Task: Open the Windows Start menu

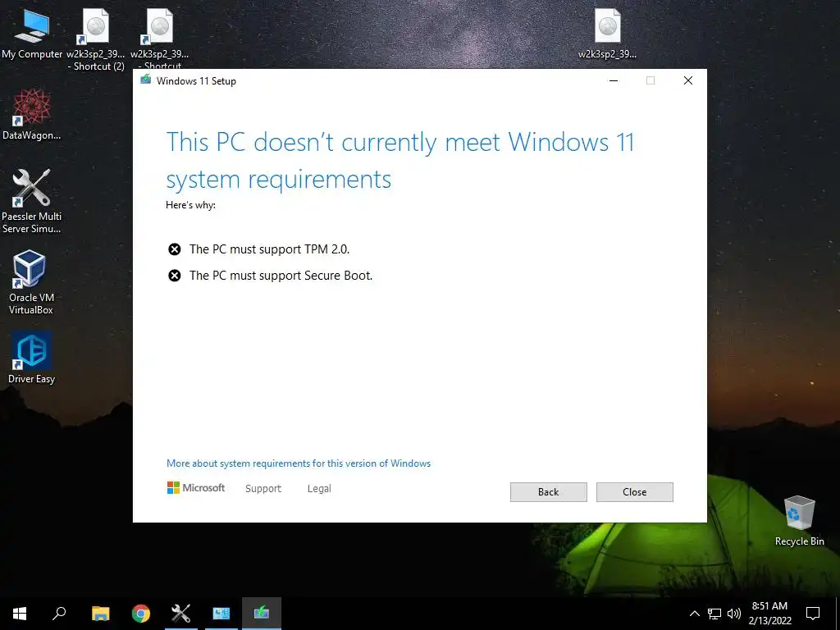Action: pyautogui.click(x=20, y=614)
